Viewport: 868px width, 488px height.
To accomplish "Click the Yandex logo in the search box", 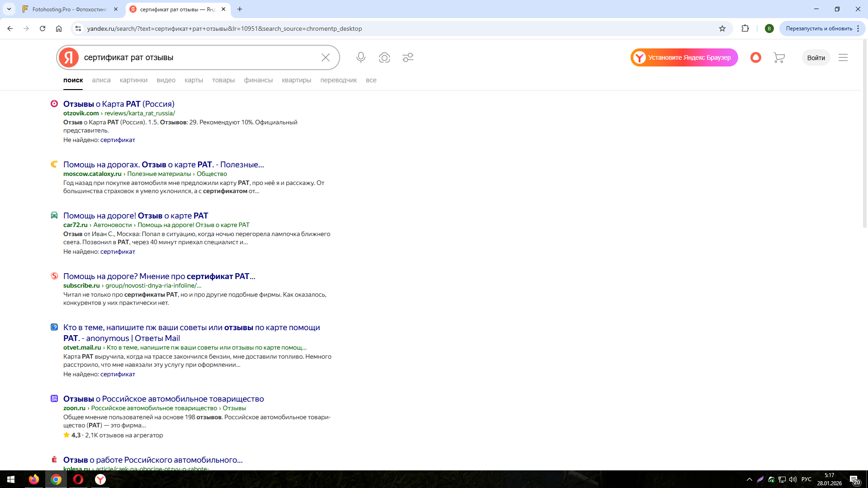I will click(69, 57).
